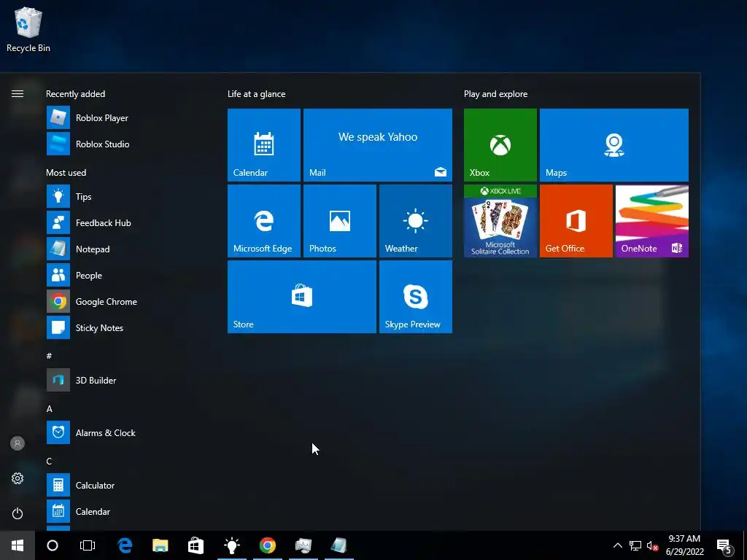747x560 pixels.
Task: Open the muted volume tray icon
Action: 652,545
